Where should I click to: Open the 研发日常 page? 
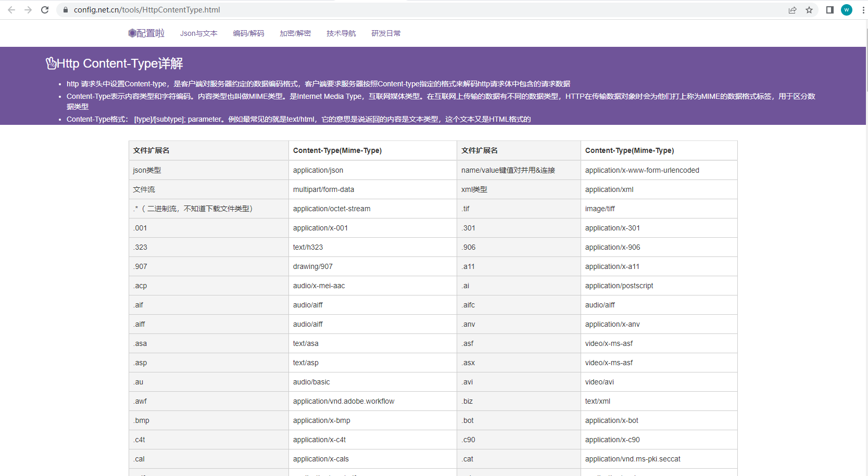pos(386,33)
